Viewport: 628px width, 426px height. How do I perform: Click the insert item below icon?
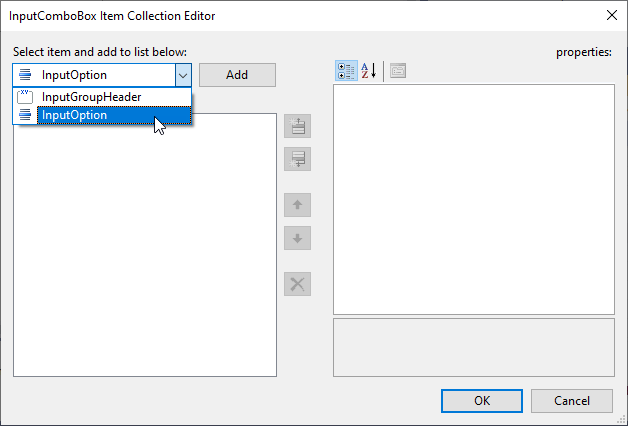pos(297,159)
